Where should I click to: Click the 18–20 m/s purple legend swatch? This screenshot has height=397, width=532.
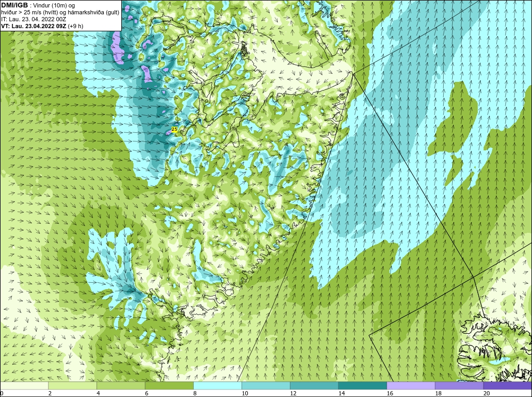click(459, 386)
